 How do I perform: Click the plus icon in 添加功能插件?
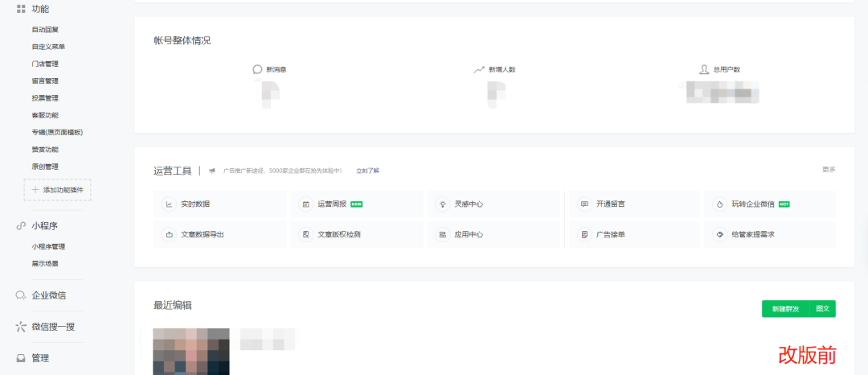click(35, 189)
